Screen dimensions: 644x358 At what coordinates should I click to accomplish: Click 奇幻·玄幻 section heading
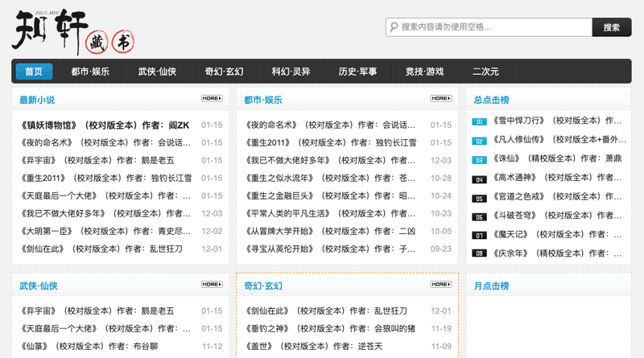(263, 286)
